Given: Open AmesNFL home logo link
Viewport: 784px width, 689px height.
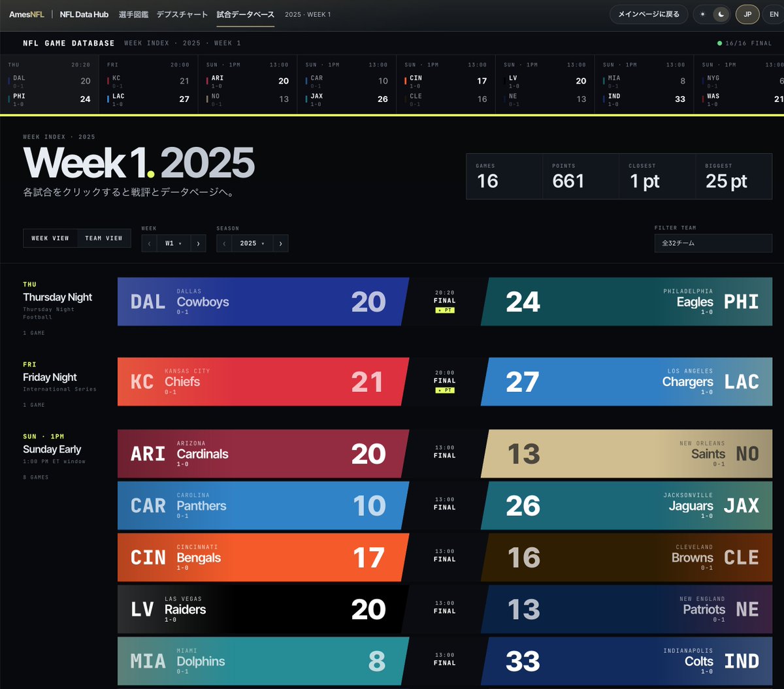Looking at the screenshot, I should 27,14.
